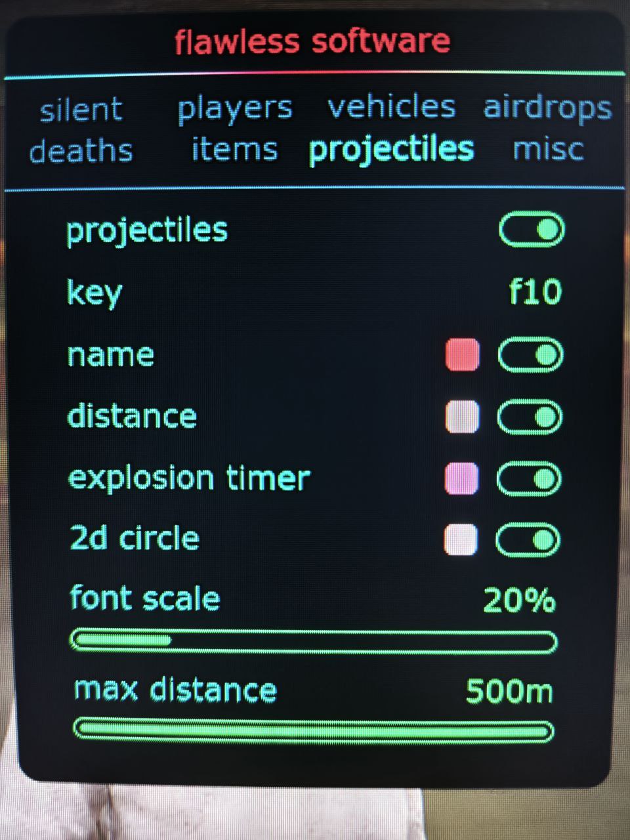Switch to the items tab
The height and width of the screenshot is (840, 630).
pyautogui.click(x=234, y=150)
